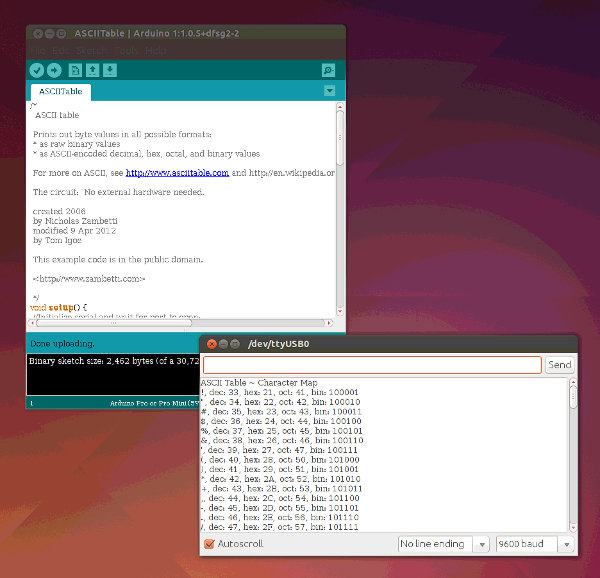Open the 9600 baud rate dropdown
This screenshot has height=578, width=600.
[535, 544]
